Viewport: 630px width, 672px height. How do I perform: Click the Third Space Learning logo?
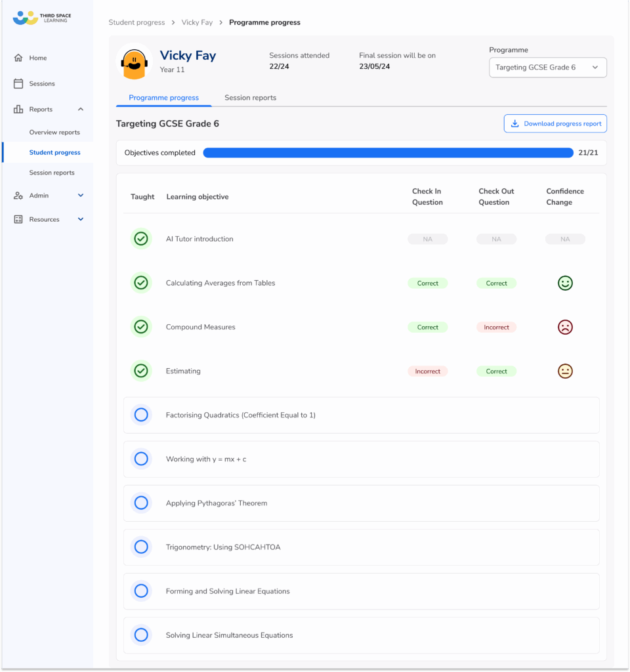(x=40, y=18)
